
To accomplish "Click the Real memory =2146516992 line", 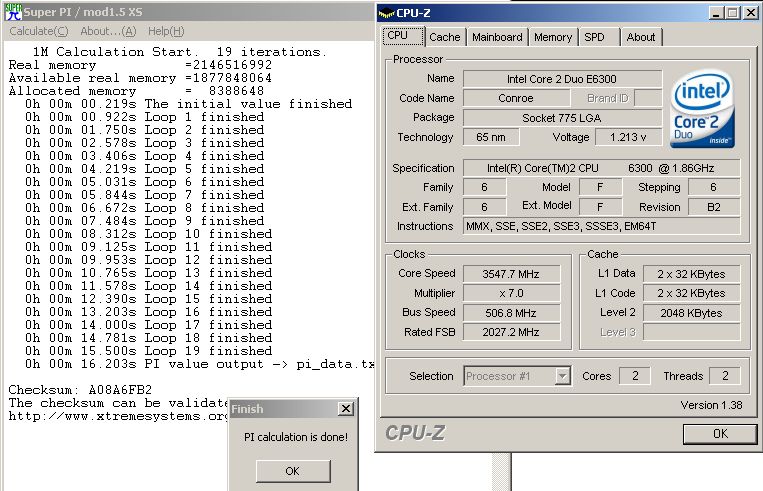I will 140,65.
